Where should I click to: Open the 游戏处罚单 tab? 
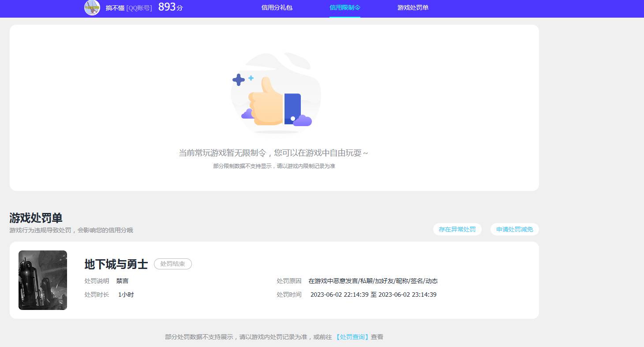click(x=412, y=8)
